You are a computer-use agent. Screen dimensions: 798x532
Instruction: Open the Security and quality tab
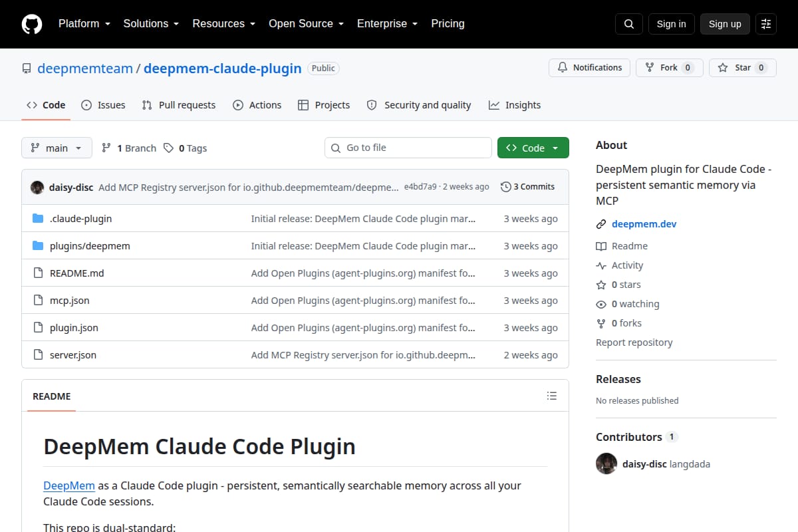pos(419,105)
